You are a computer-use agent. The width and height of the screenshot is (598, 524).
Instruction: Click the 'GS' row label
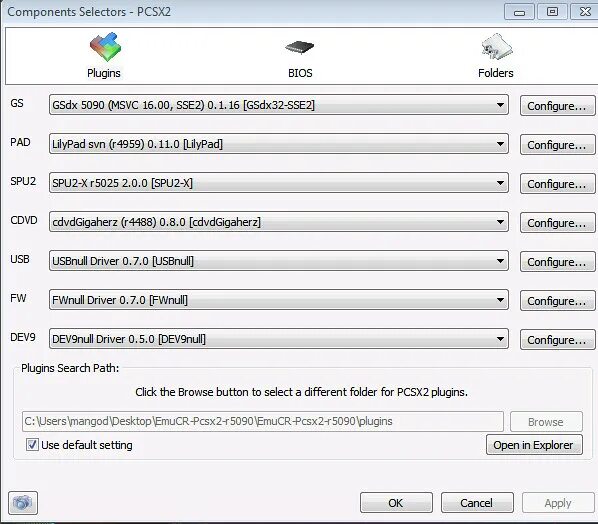click(17, 103)
